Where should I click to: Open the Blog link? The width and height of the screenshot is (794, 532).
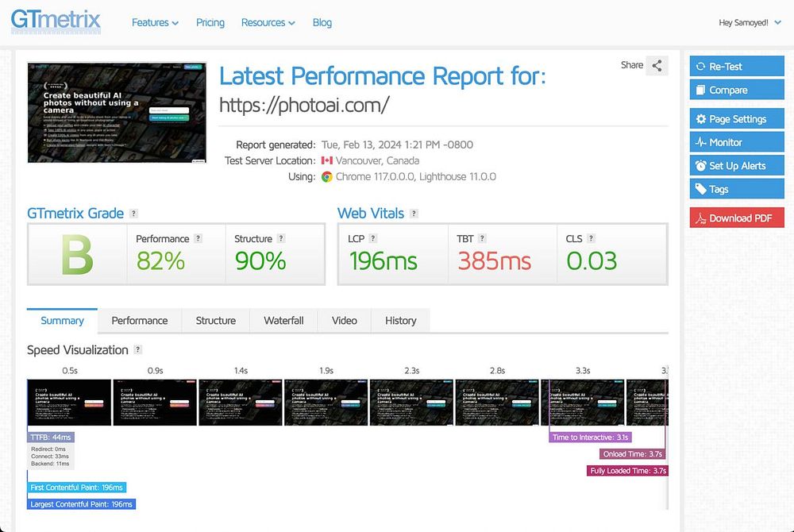pyautogui.click(x=322, y=23)
